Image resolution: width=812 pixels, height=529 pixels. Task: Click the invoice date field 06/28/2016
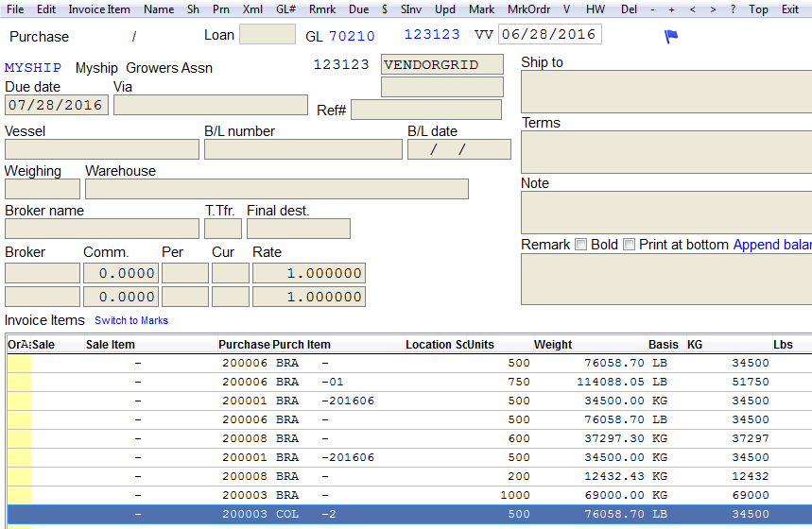pos(549,34)
